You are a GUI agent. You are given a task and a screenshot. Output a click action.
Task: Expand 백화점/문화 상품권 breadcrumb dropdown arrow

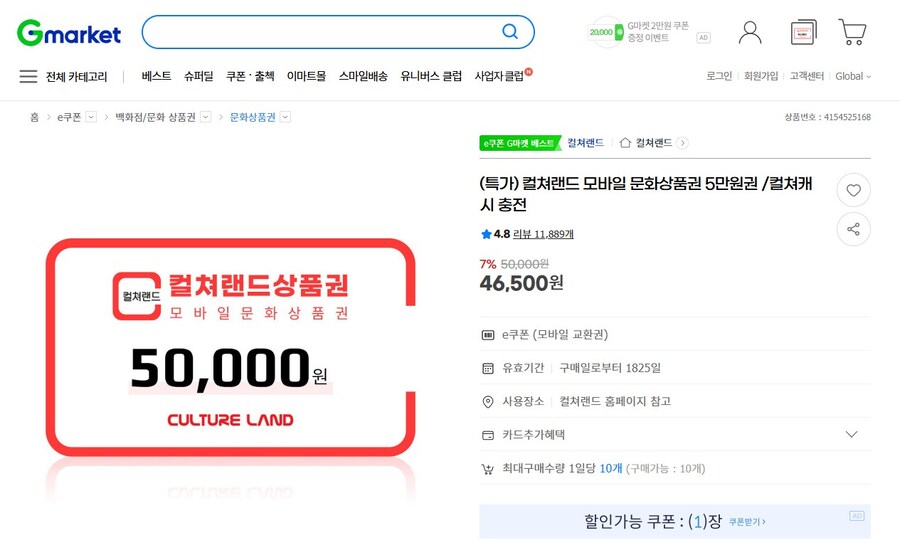(205, 117)
